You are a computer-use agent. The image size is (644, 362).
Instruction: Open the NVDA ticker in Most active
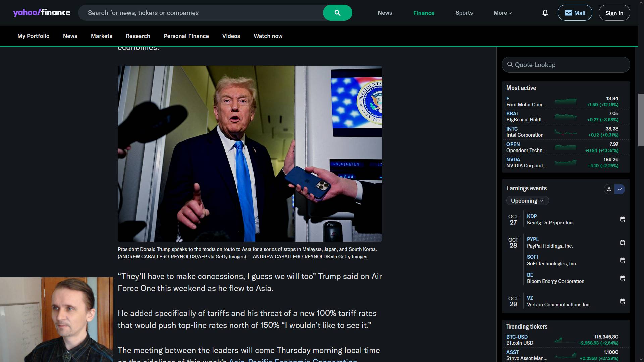tap(513, 160)
